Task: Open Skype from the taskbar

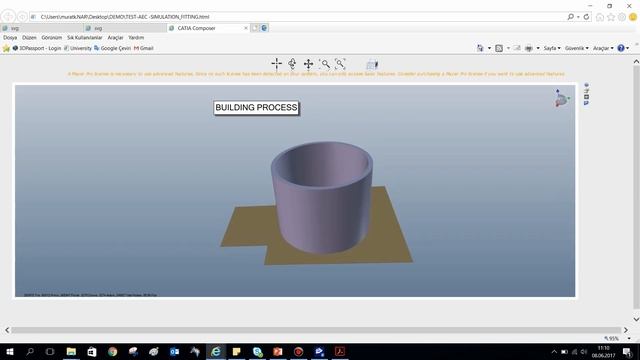Action: [x=257, y=351]
